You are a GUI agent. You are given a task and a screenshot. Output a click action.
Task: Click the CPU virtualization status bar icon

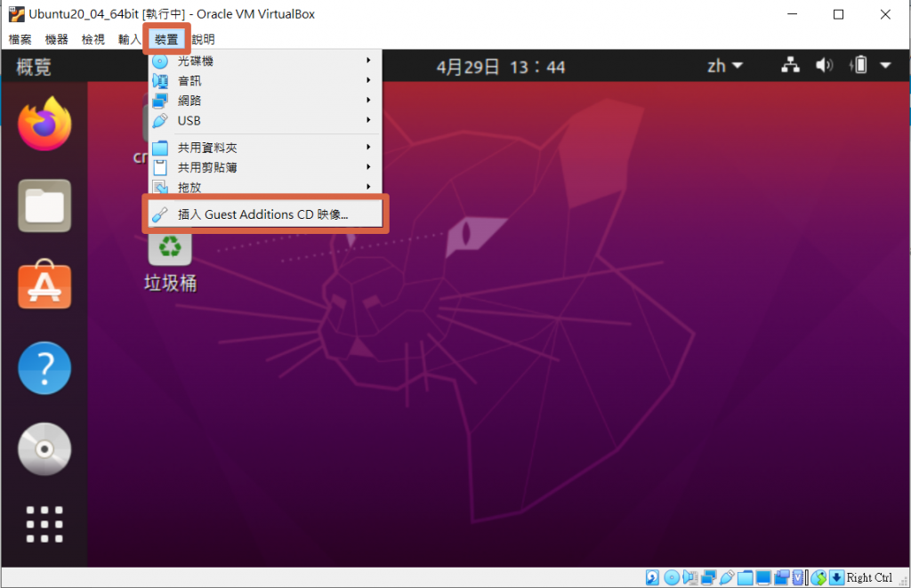[799, 577]
